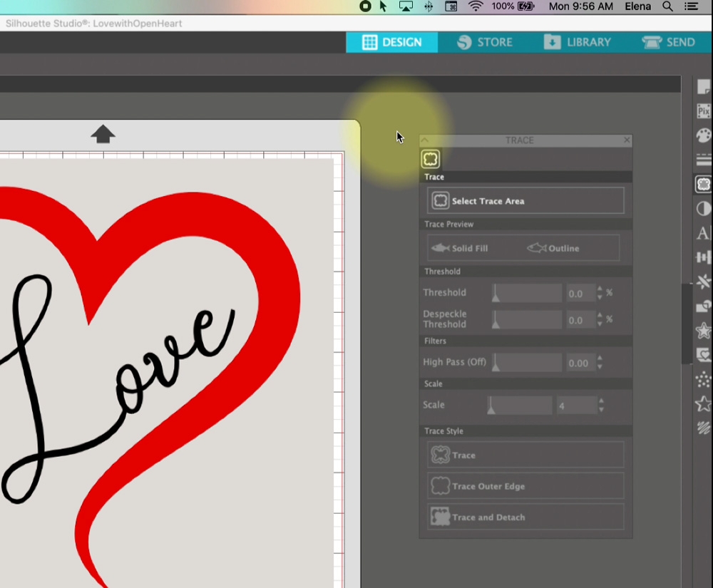Decrease Despeckle Threshold with down arrow
The width and height of the screenshot is (713, 588).
coord(600,324)
